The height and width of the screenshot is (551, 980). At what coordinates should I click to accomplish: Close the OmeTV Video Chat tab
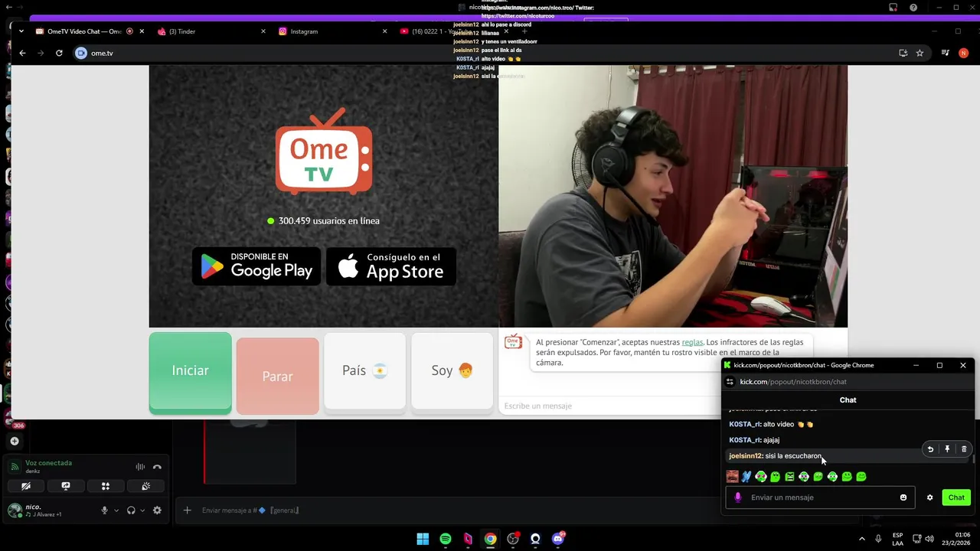(142, 31)
